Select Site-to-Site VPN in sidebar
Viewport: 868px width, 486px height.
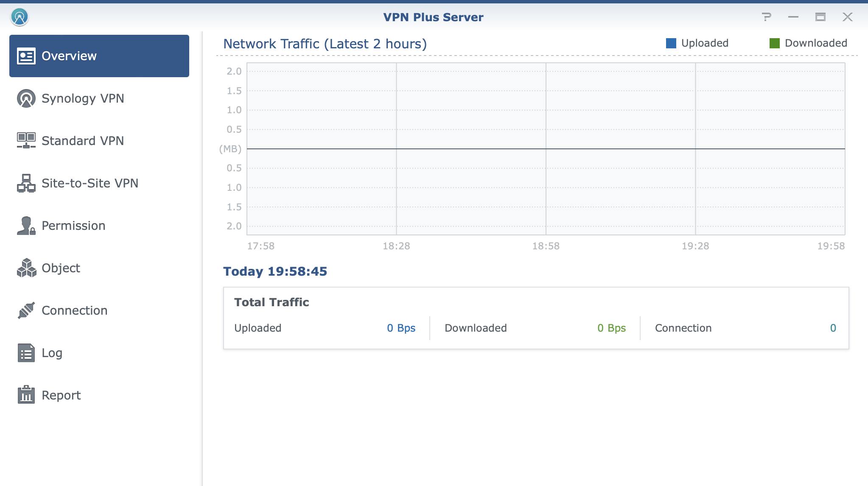click(x=99, y=183)
